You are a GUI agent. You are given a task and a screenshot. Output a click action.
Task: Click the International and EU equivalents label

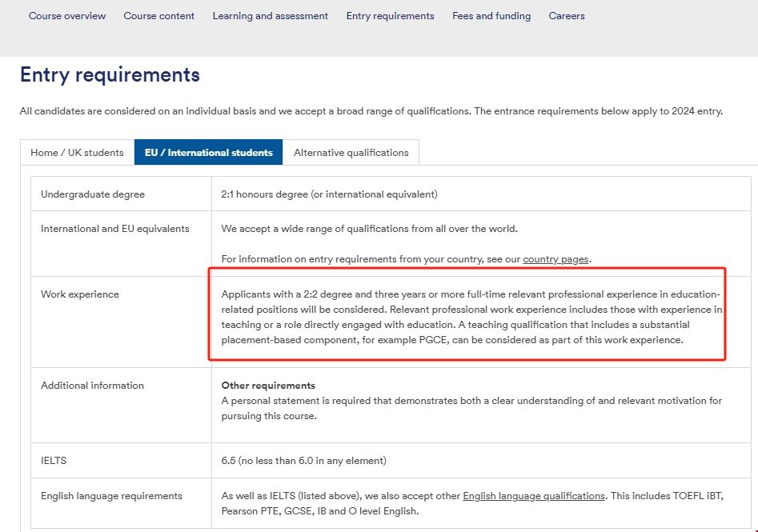coord(115,229)
